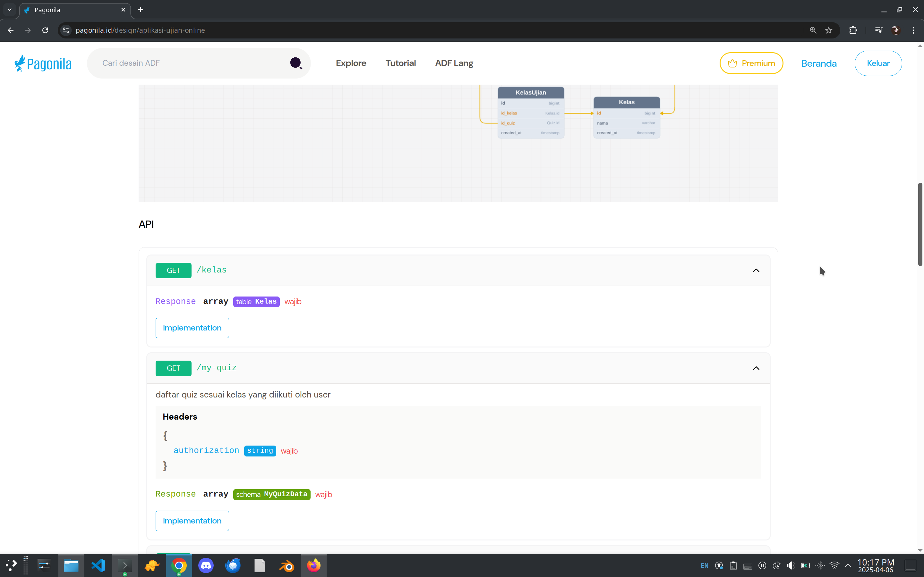The height and width of the screenshot is (577, 924).
Task: Go to the Tutorial page
Action: [400, 63]
